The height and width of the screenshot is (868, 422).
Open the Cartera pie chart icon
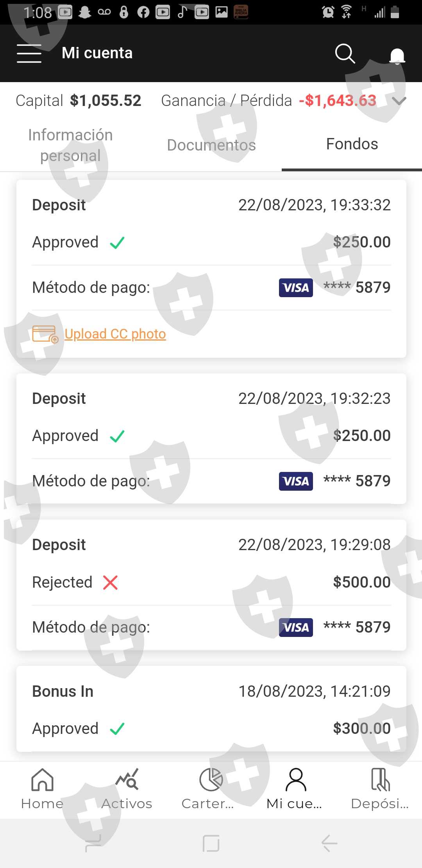[x=211, y=780]
